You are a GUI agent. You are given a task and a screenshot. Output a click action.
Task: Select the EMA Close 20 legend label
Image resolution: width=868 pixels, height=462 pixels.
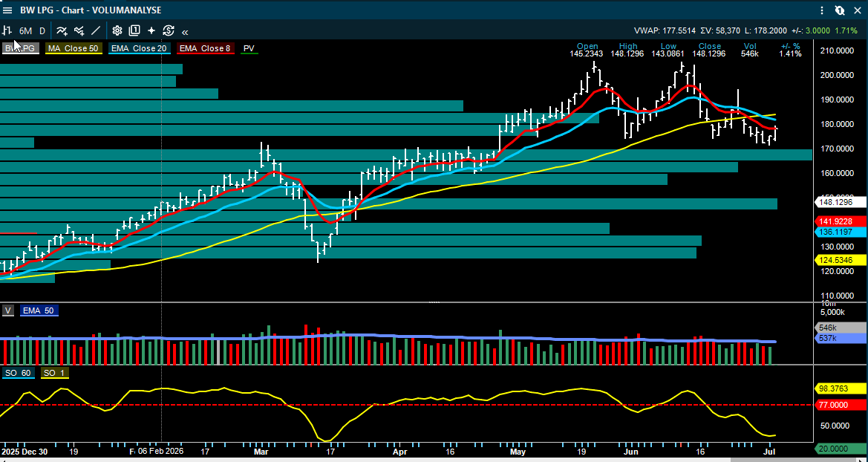coord(139,49)
